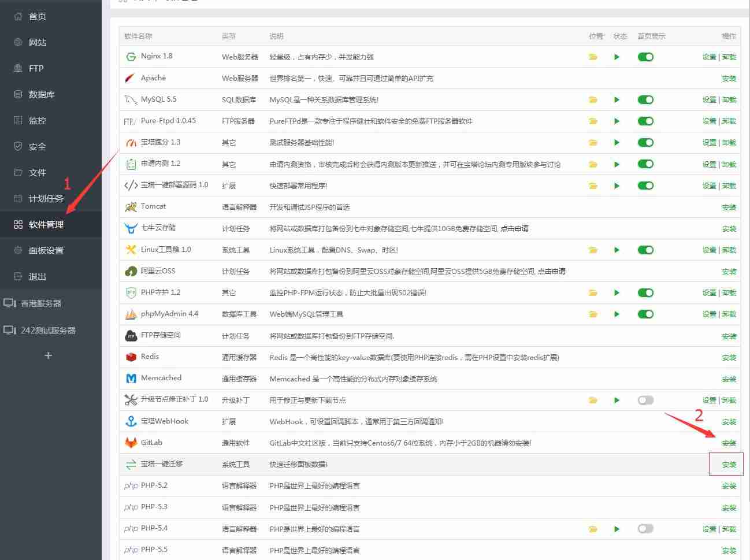
Task: Open 软件管理 in the sidebar
Action: coord(49,224)
